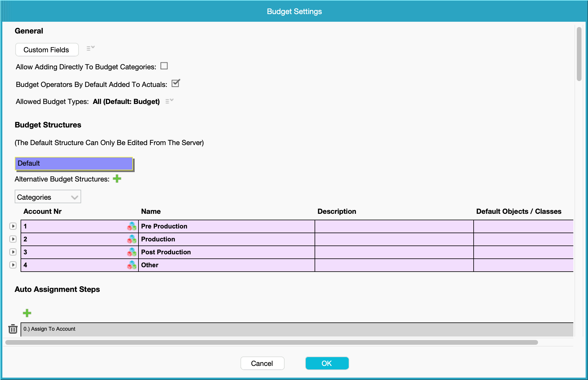
Task: Expand the Post Production account row
Action: coord(13,252)
